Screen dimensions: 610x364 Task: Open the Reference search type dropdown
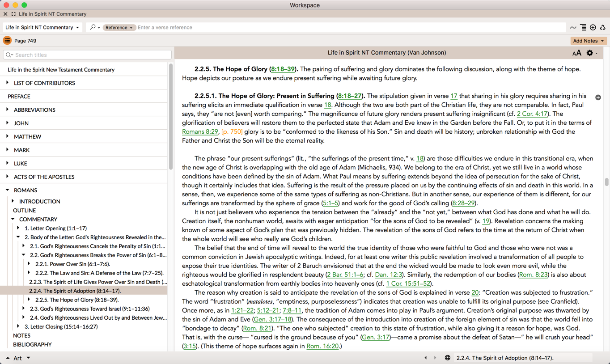[x=119, y=27]
